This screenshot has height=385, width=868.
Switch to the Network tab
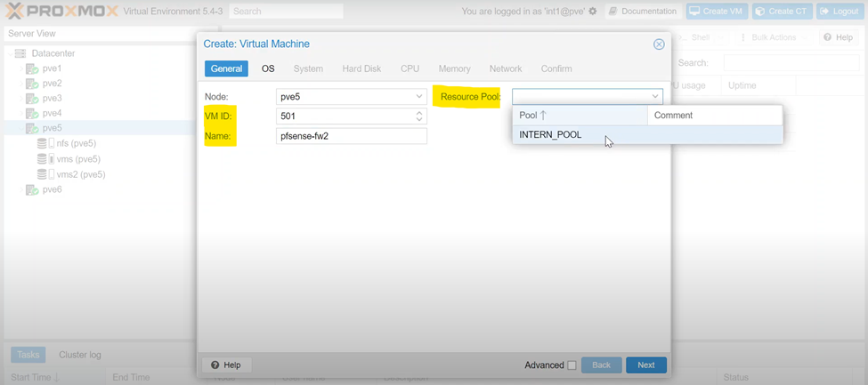pyautogui.click(x=506, y=68)
